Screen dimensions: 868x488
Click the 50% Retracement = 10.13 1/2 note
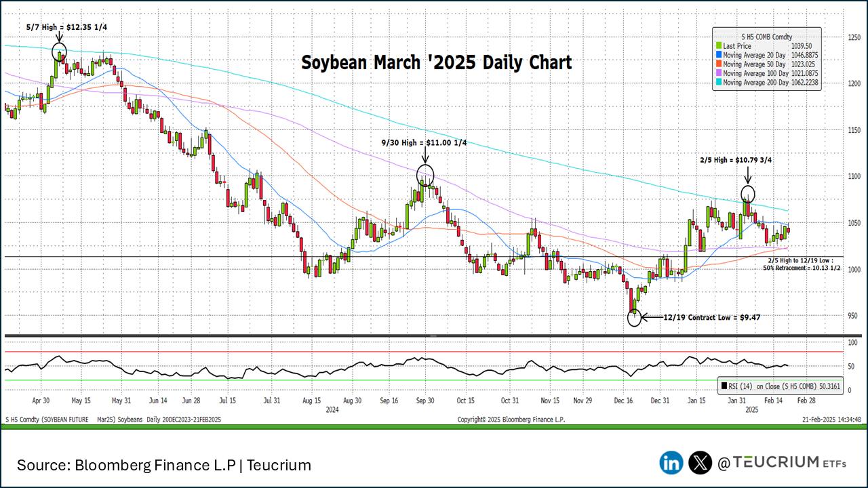point(801,268)
